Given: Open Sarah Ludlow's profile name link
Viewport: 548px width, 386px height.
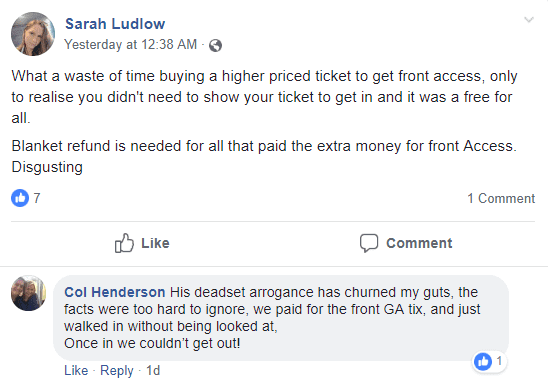Looking at the screenshot, I should click(x=115, y=24).
